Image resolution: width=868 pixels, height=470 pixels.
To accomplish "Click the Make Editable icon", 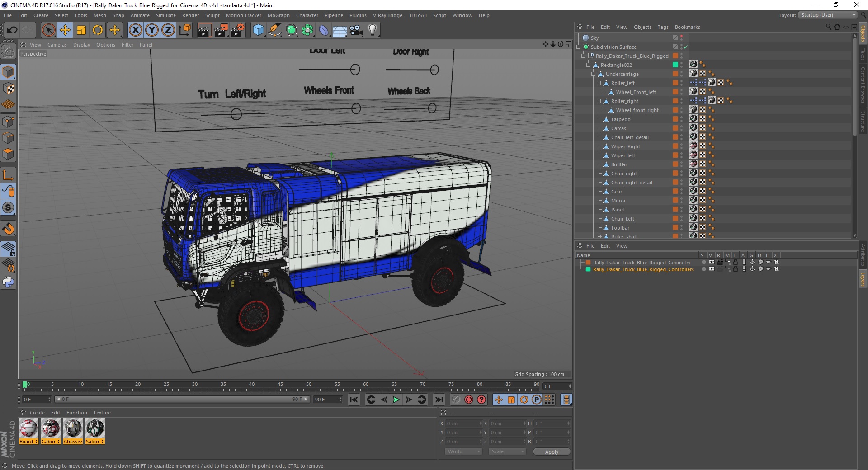I will tap(8, 52).
